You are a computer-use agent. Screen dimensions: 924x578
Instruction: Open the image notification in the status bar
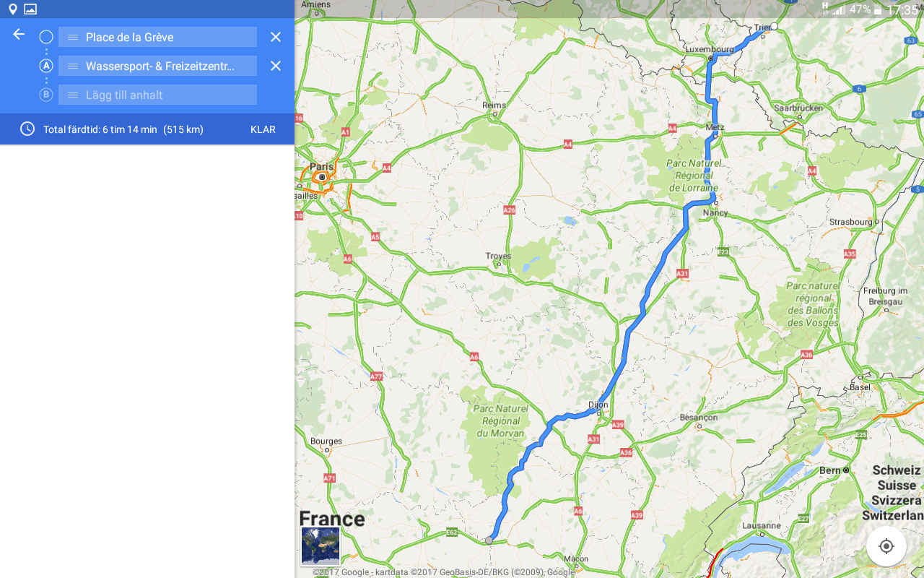point(30,9)
